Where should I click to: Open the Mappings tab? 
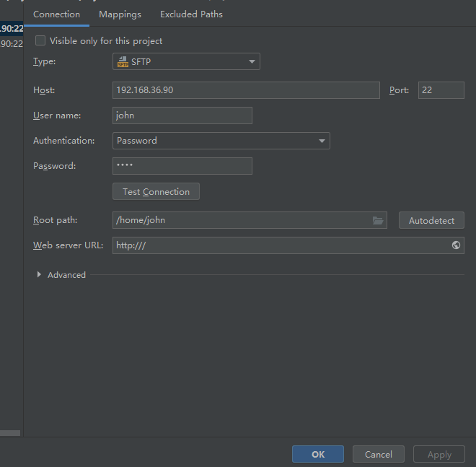120,14
